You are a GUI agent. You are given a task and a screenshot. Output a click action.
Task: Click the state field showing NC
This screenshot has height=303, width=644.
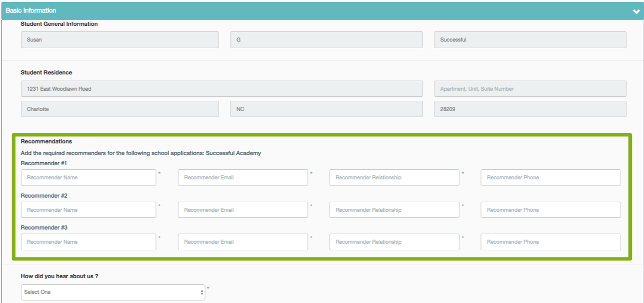327,109
